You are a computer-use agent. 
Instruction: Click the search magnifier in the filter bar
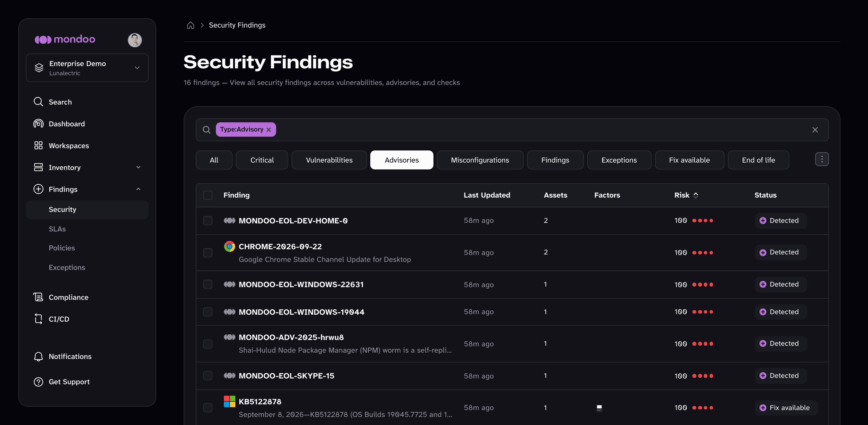pyautogui.click(x=207, y=130)
